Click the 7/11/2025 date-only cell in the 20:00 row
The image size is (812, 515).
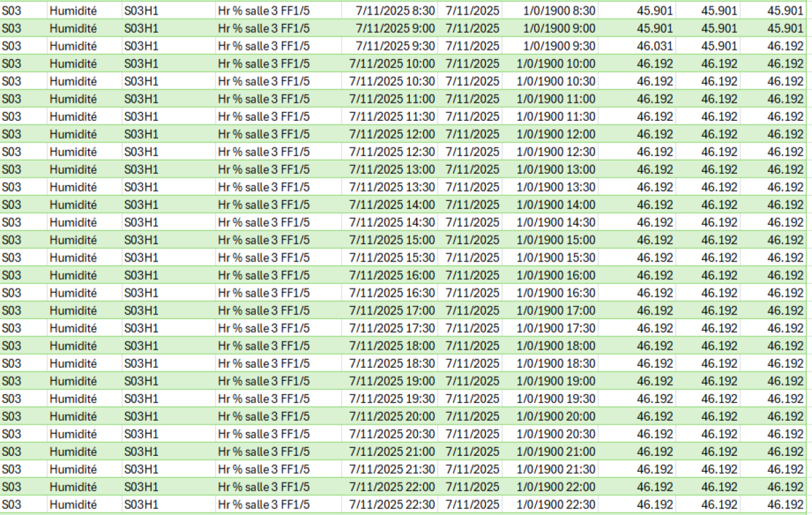coord(472,416)
